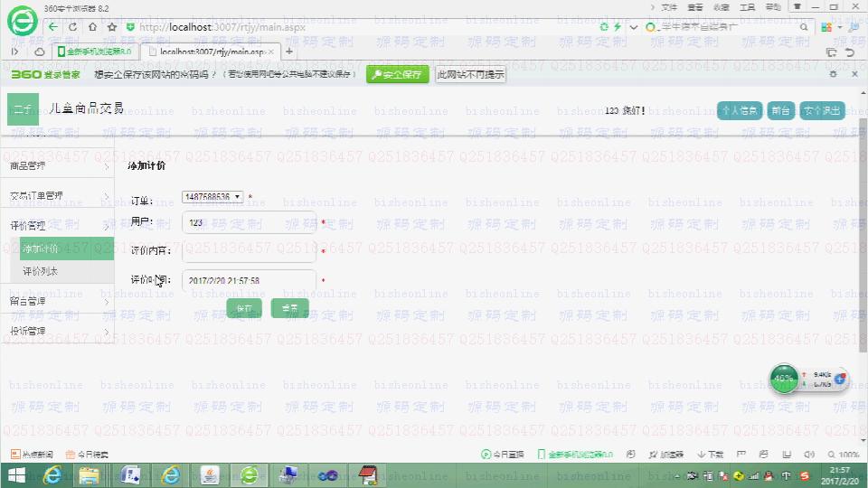The height and width of the screenshot is (488, 868).
Task: Click the green 安全保存 button
Action: (398, 74)
